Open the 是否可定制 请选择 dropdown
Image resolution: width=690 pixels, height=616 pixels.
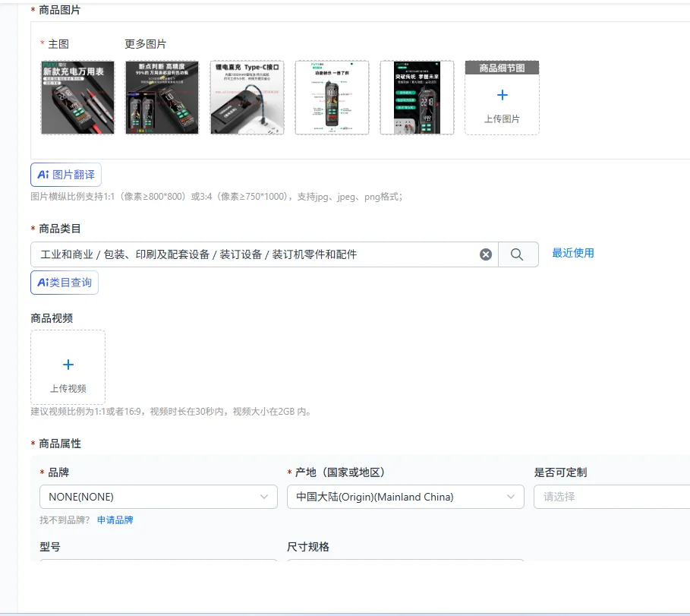612,497
